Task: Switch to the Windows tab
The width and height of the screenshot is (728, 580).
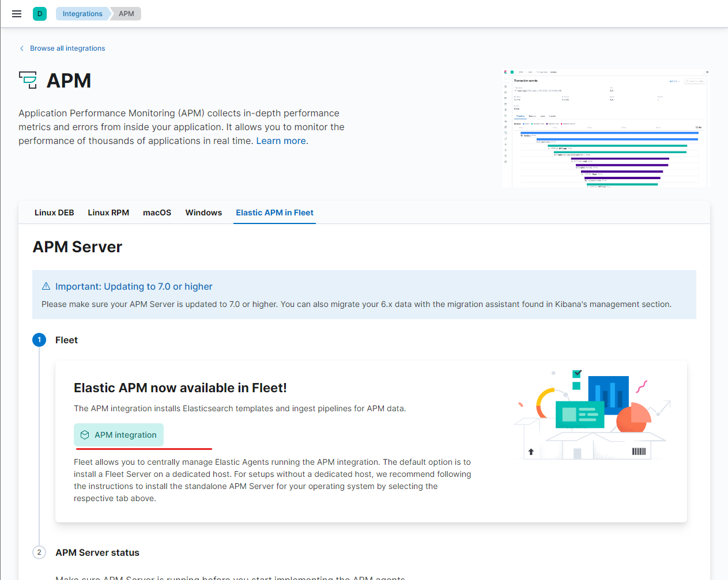Action: click(203, 213)
